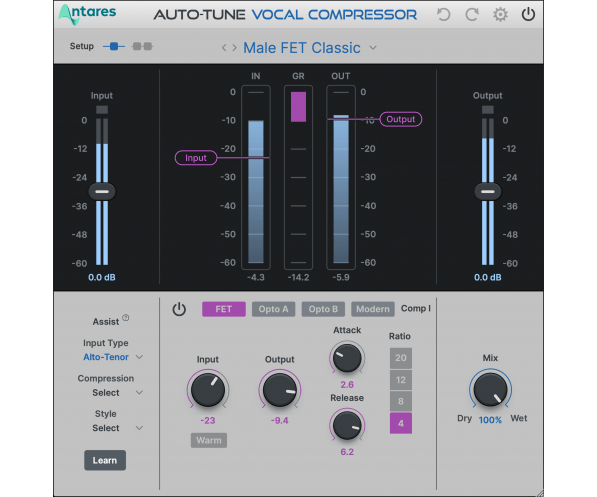Switch to Opto A compressor type
597x497 pixels.
point(273,309)
